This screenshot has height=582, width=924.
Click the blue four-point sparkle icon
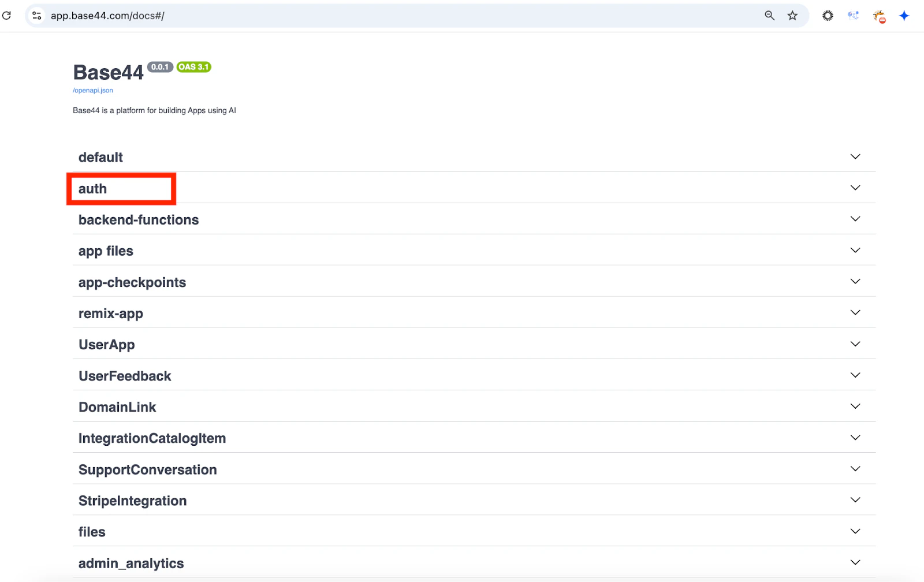coord(904,16)
